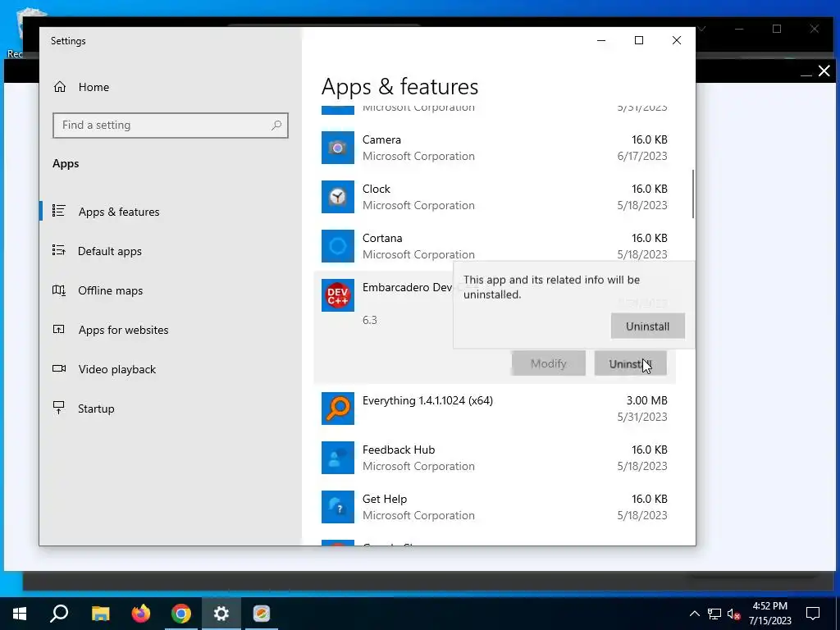This screenshot has width=840, height=630.
Task: Click the Everything search app icon
Action: click(x=337, y=409)
